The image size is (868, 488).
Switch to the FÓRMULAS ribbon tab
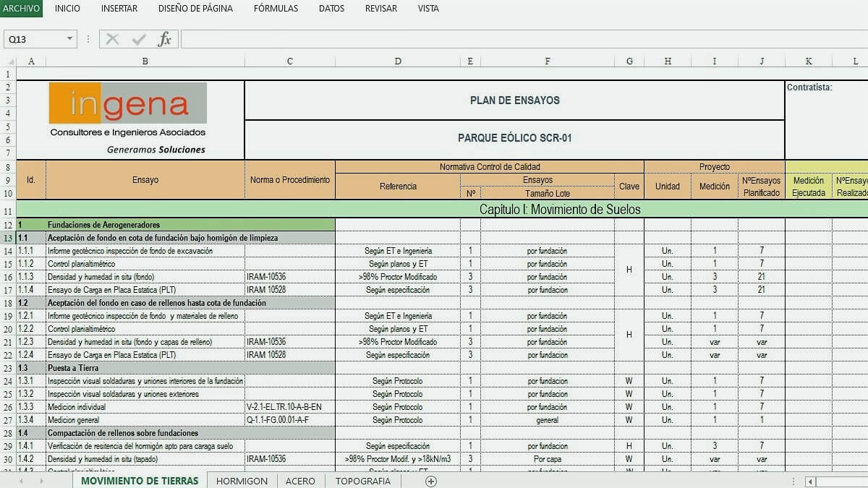point(276,9)
